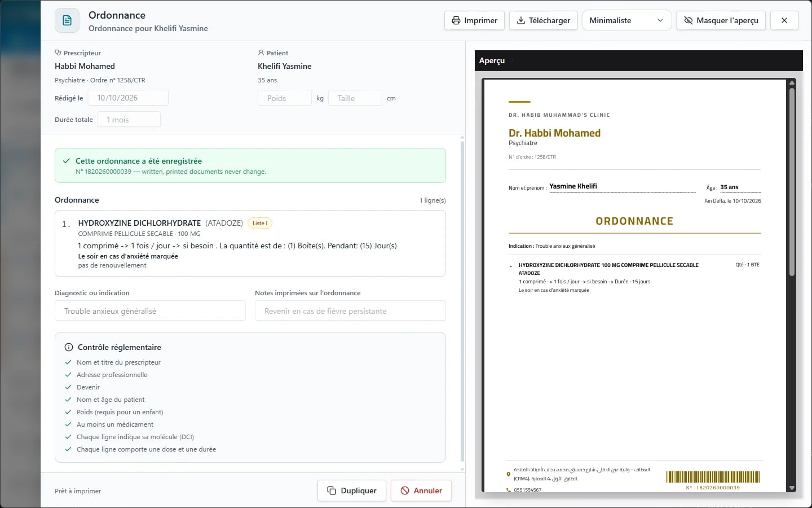This screenshot has height=508, width=812.
Task: Click the Rédigé le date field
Action: (128, 98)
